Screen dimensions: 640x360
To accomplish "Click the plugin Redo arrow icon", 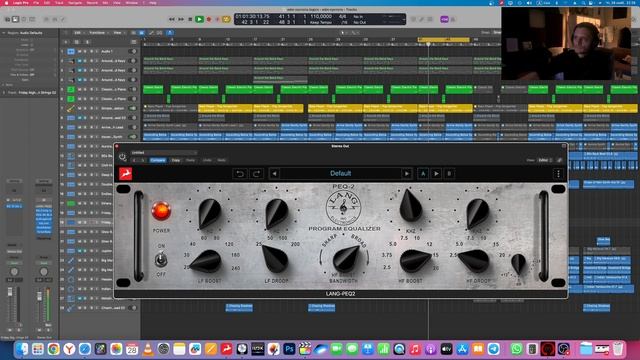I will pyautogui.click(x=256, y=174).
